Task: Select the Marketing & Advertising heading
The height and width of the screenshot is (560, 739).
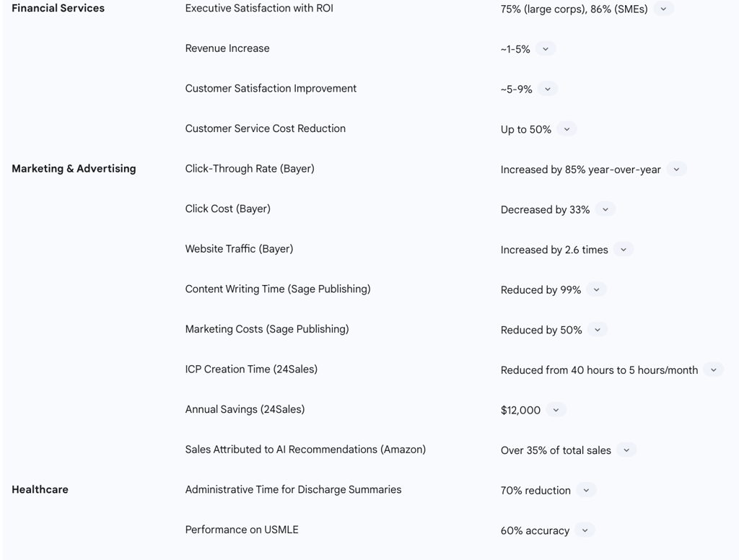Action: [x=74, y=168]
